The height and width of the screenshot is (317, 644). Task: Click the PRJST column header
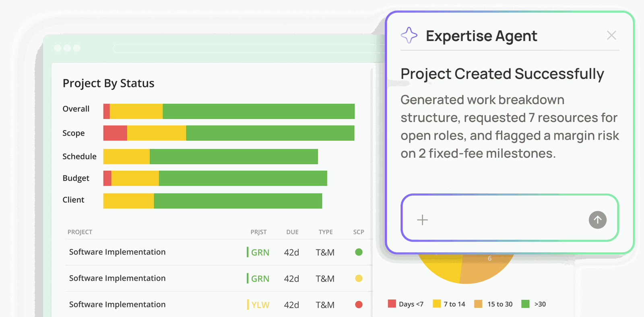(x=258, y=232)
